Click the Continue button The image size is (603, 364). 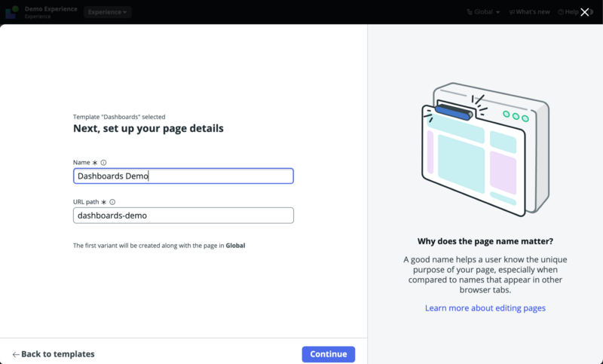pyautogui.click(x=329, y=354)
